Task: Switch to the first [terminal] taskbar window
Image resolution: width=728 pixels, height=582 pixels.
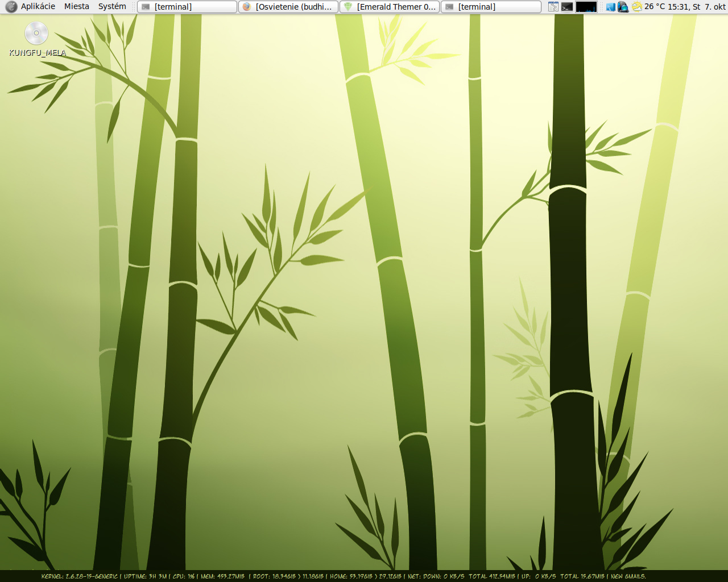Action: 187,7
